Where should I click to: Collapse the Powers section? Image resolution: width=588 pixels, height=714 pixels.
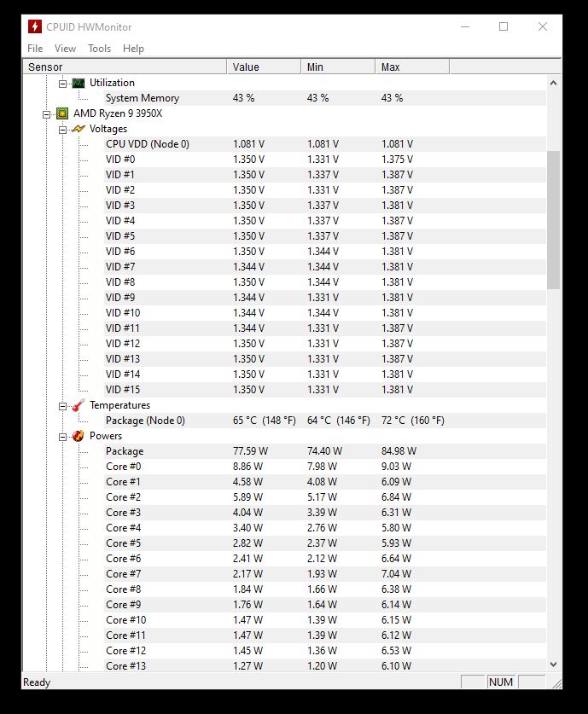[x=63, y=437]
